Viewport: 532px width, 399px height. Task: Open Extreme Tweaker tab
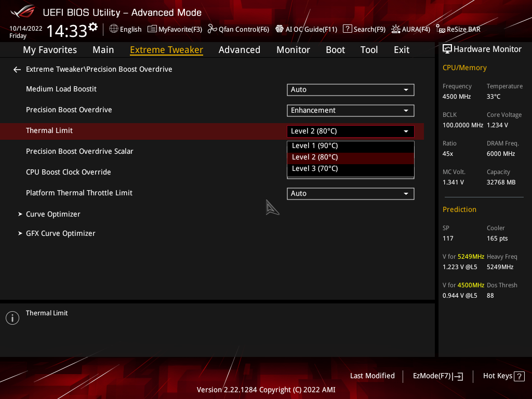(x=167, y=50)
